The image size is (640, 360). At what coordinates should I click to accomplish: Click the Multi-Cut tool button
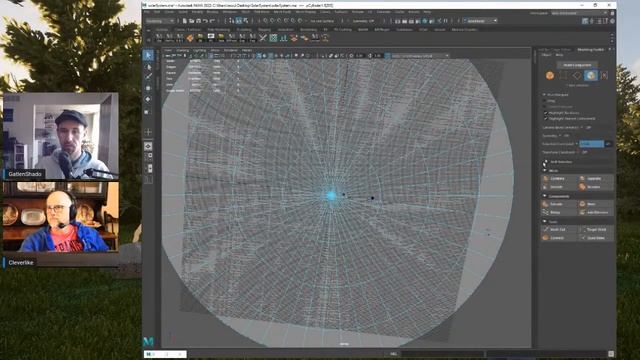[559, 229]
